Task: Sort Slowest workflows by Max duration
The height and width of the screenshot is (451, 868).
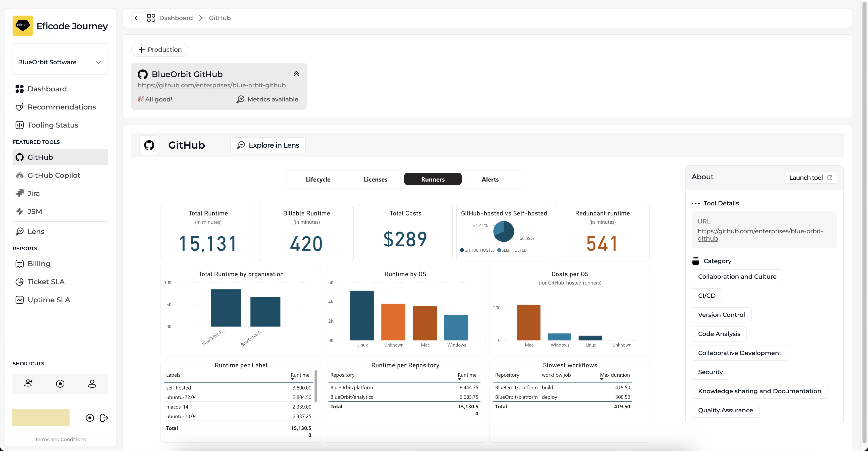Action: (615, 375)
